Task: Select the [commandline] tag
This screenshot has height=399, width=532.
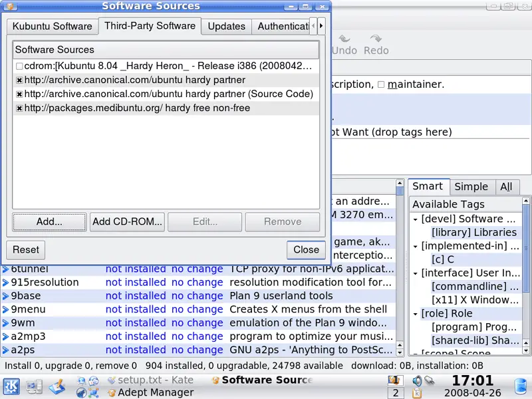Action: coord(475,287)
